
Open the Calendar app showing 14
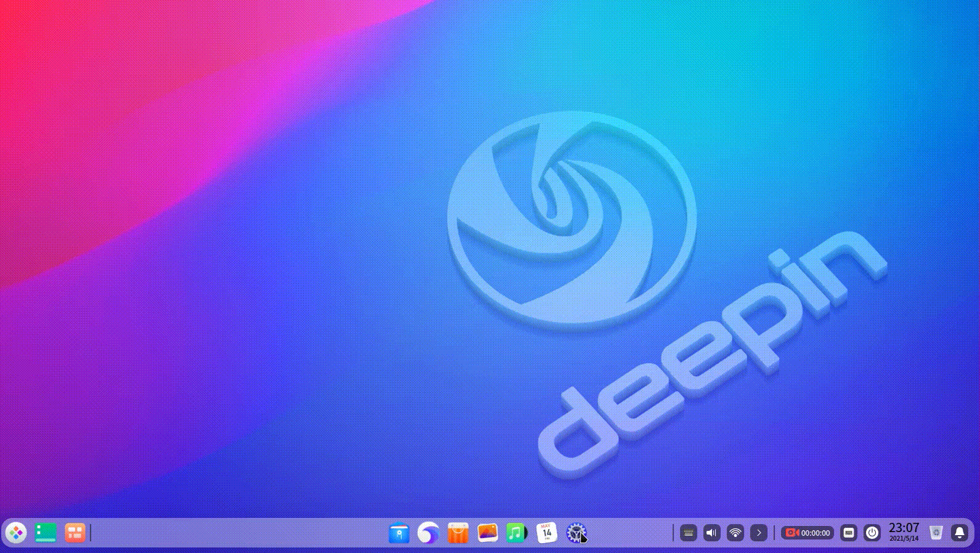547,533
